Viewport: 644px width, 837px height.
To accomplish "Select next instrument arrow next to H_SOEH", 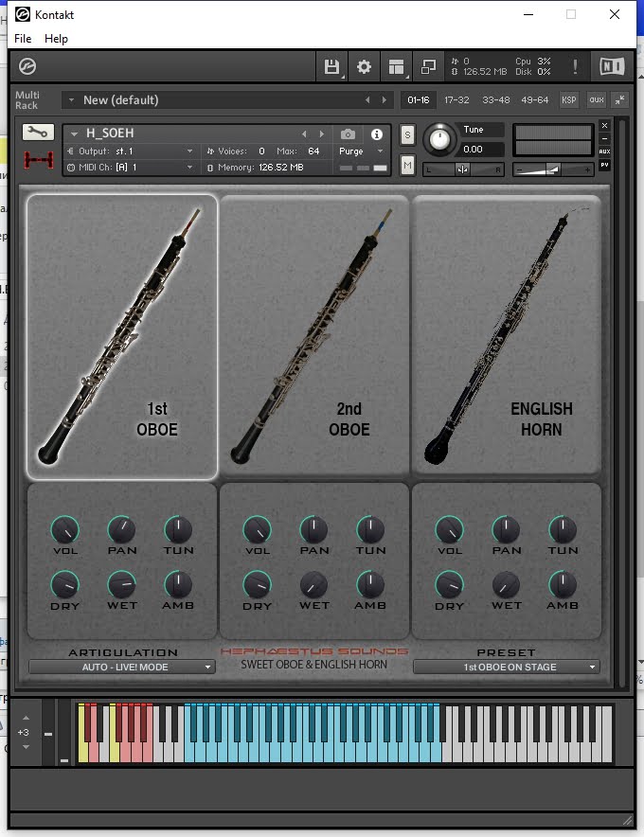I will point(321,134).
